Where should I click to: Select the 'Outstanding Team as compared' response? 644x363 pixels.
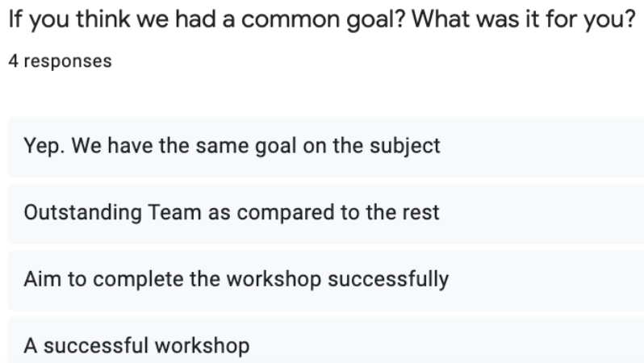pyautogui.click(x=326, y=214)
